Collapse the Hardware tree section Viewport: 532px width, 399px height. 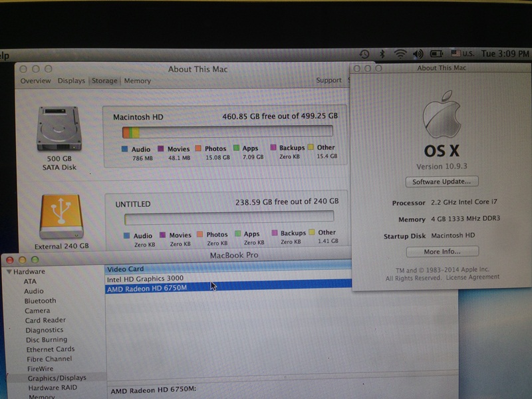click(x=9, y=271)
